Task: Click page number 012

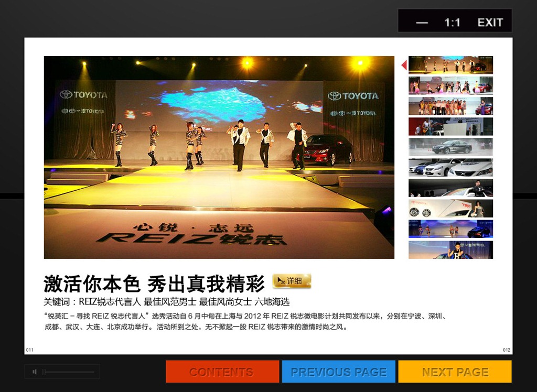Action: coord(507,350)
